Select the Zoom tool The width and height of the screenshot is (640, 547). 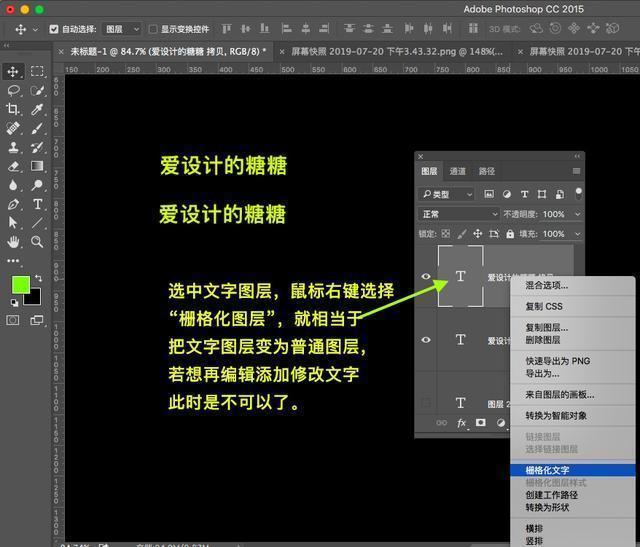[x=37, y=242]
